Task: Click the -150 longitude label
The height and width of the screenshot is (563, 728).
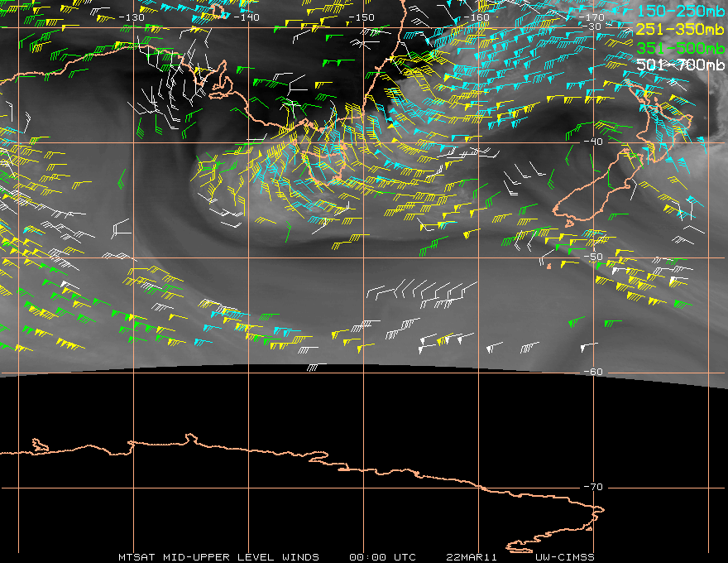Action: click(x=362, y=17)
